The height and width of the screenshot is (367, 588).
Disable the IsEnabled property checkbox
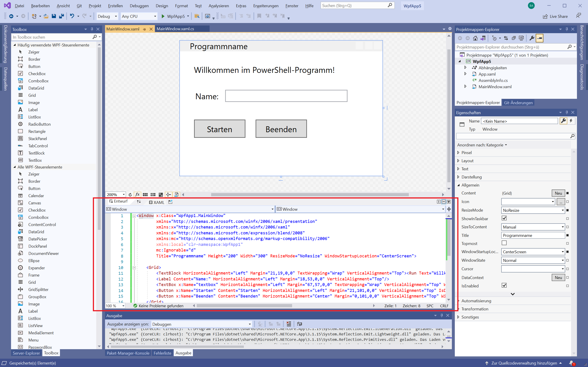(x=504, y=285)
